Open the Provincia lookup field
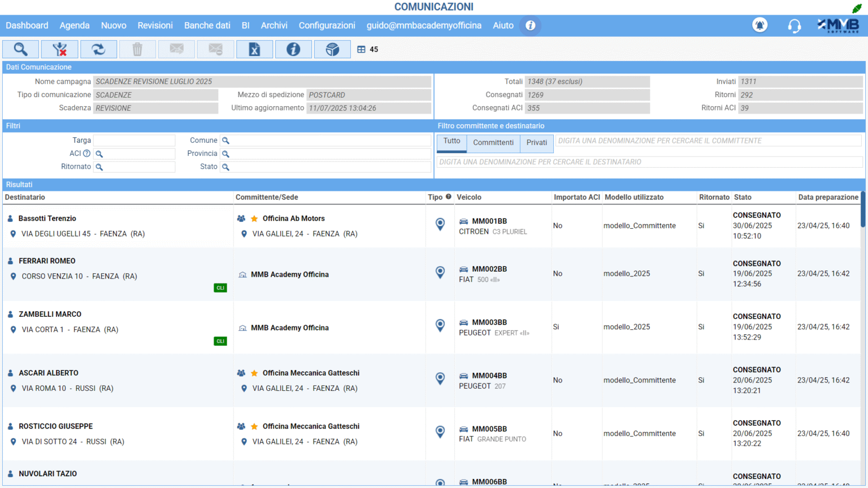The image size is (868, 488). point(325,154)
